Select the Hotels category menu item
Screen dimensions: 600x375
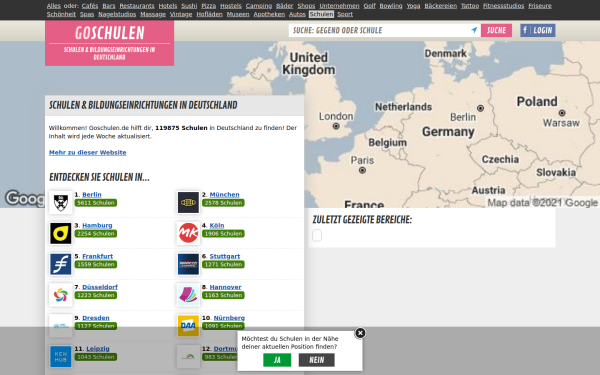(x=168, y=6)
